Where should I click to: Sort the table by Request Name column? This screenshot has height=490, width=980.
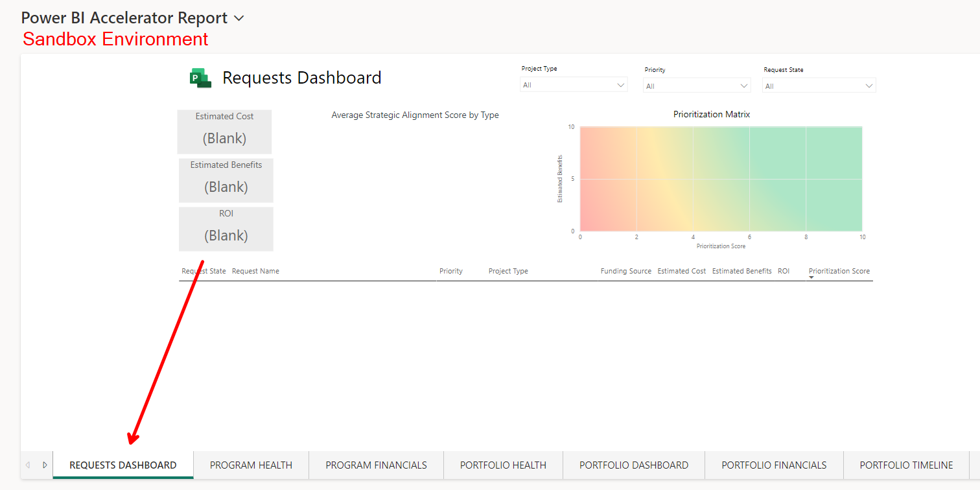(255, 271)
